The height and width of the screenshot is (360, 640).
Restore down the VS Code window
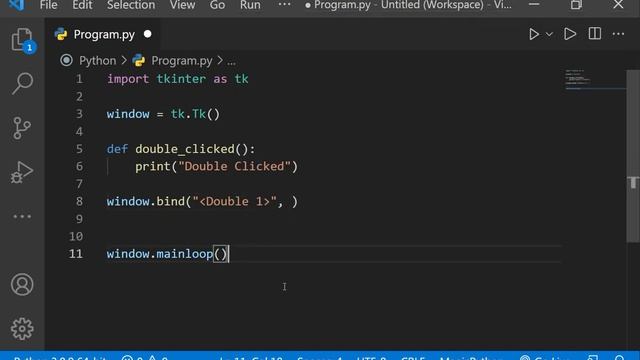click(576, 5)
